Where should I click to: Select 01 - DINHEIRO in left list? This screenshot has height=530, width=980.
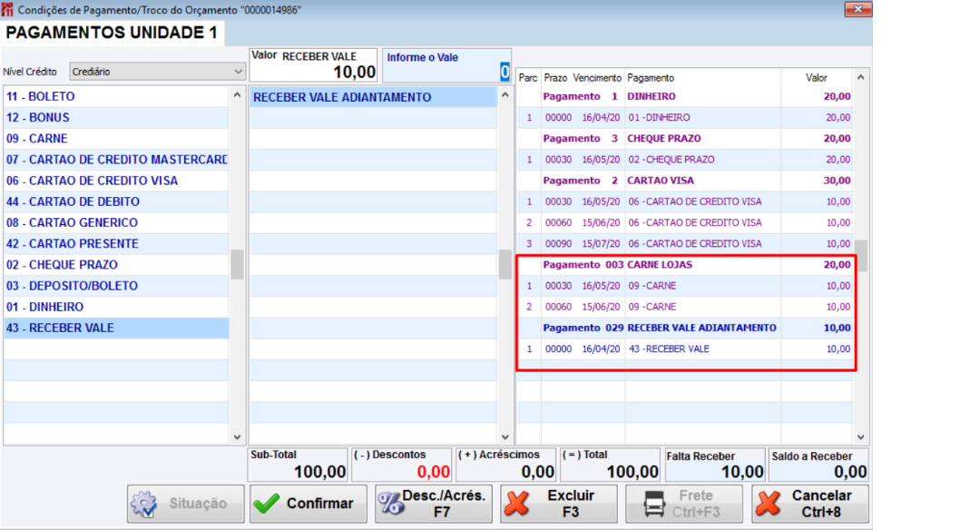116,307
